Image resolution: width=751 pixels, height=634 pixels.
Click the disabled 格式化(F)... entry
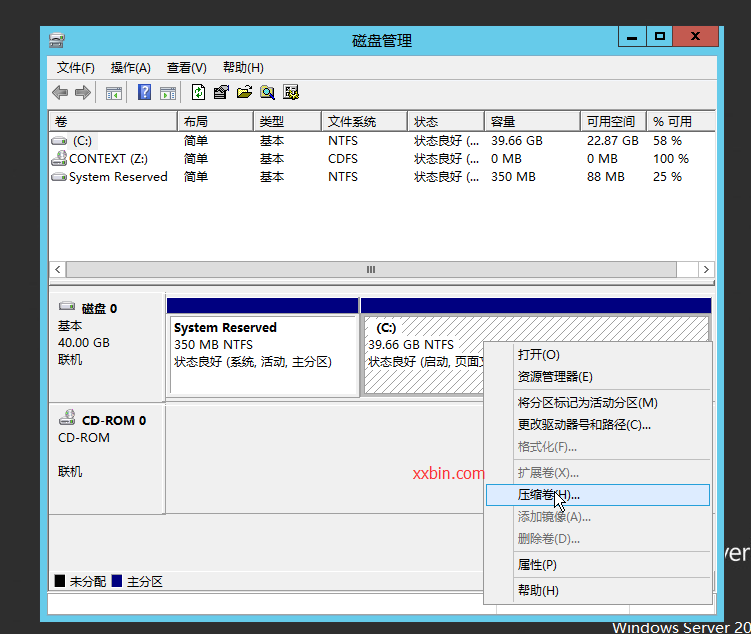[598, 447]
